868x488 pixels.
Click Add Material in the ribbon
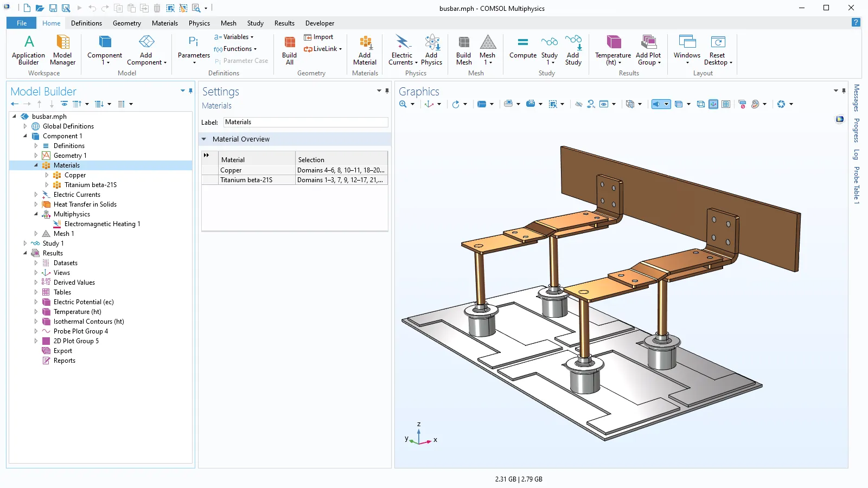365,50
